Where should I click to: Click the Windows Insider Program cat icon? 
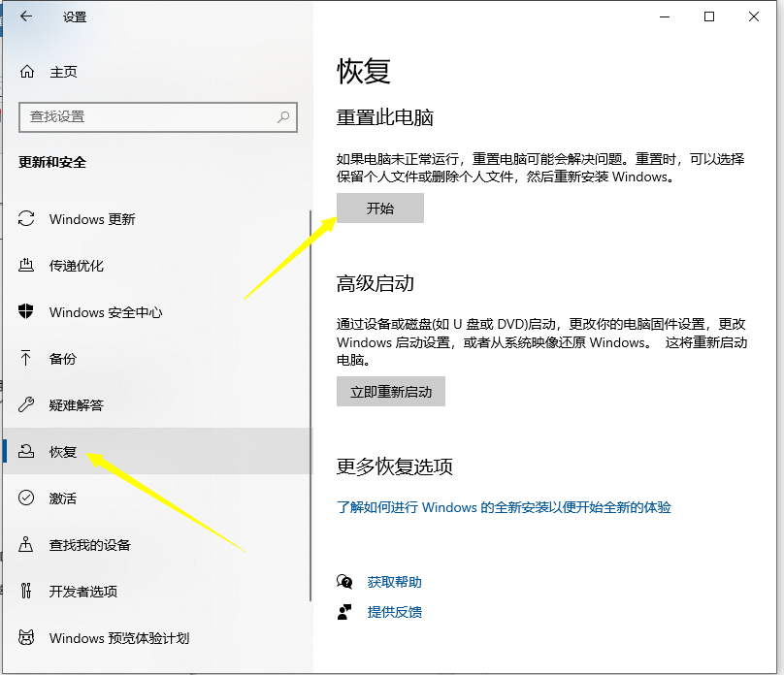click(27, 638)
